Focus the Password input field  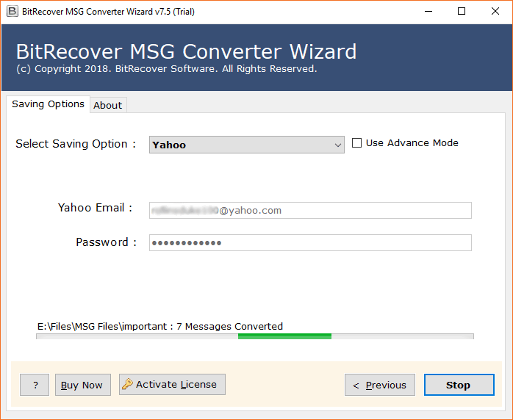(310, 242)
